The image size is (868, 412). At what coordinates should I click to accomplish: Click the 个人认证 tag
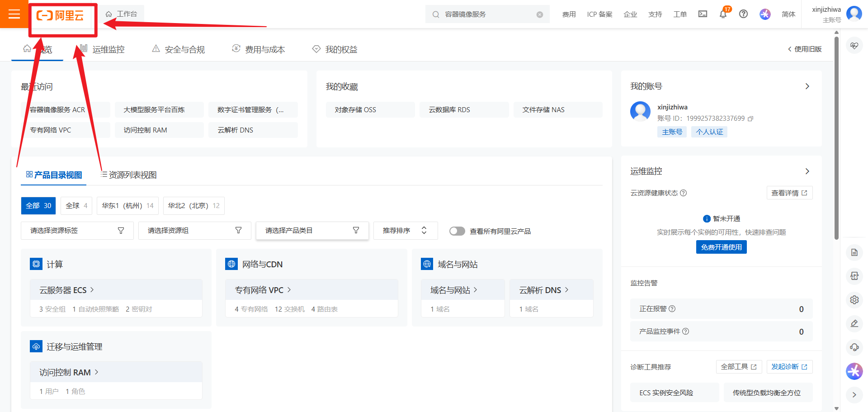coord(709,132)
